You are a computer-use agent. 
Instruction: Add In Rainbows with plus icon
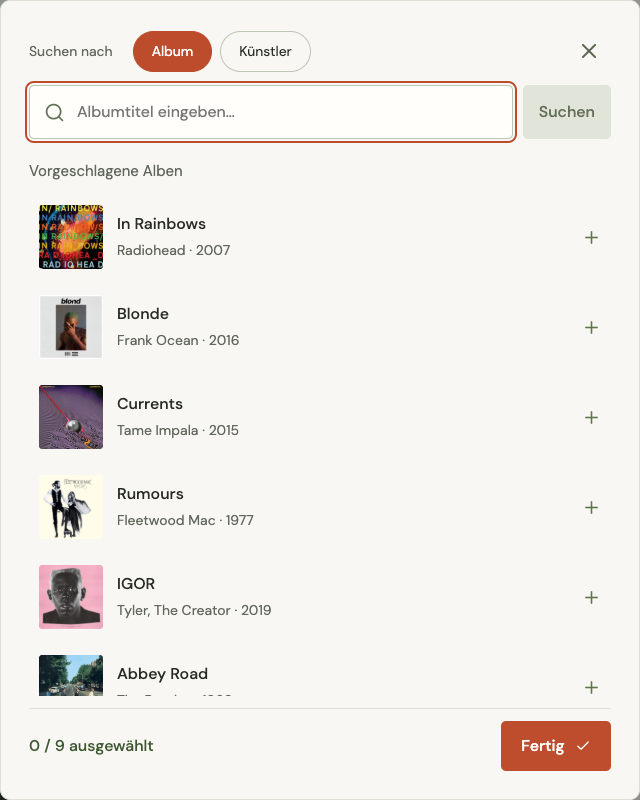[x=591, y=237]
